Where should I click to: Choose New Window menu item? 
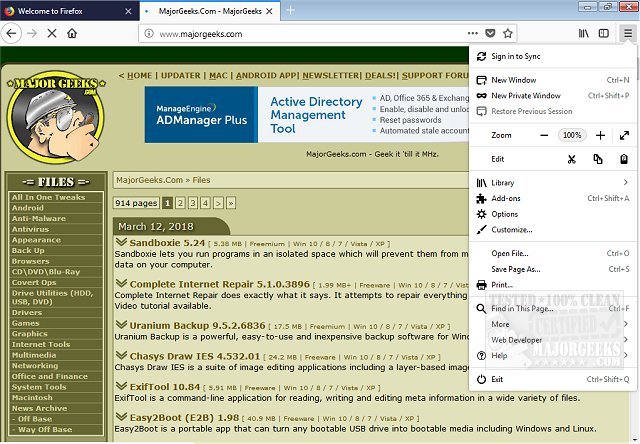(x=553, y=80)
